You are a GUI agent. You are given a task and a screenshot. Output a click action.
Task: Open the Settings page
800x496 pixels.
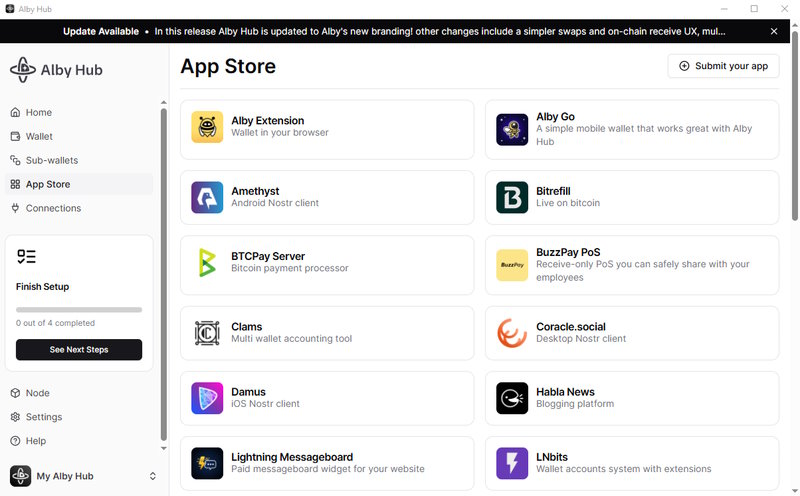(x=43, y=417)
